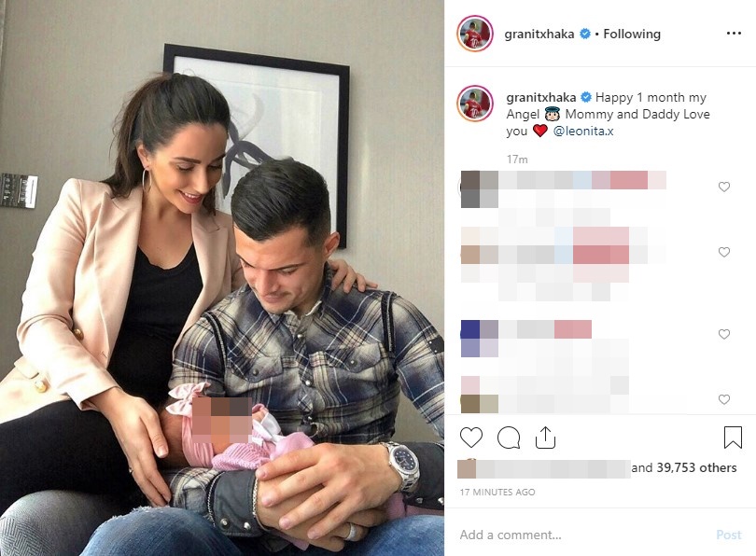Open granitxhaka username in post header
This screenshot has height=556, width=756.
pos(539,34)
